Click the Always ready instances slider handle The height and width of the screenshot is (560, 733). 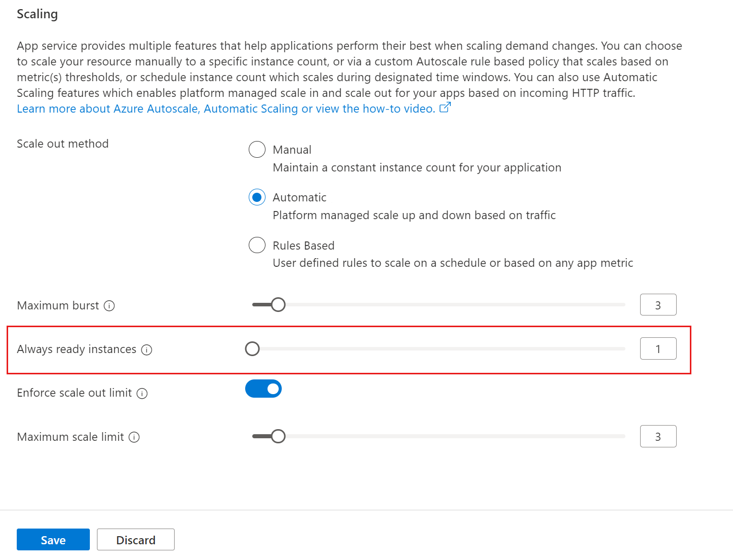pos(252,349)
